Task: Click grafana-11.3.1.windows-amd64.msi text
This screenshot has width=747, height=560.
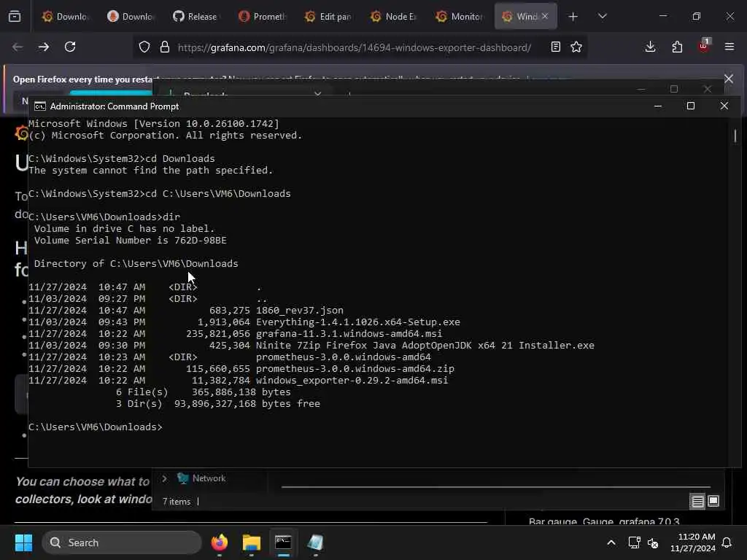Action: click(349, 334)
